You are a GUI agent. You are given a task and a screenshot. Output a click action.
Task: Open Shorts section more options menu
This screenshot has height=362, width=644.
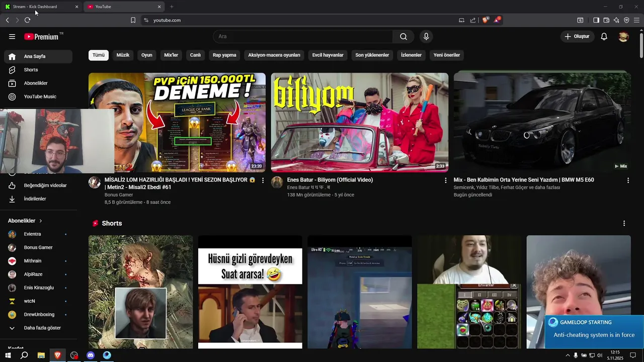point(624,223)
